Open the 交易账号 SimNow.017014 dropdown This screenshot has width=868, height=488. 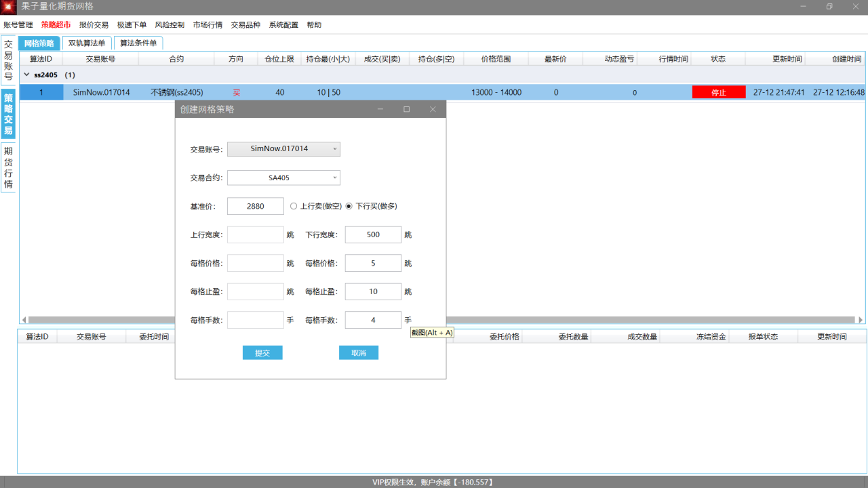click(x=283, y=148)
